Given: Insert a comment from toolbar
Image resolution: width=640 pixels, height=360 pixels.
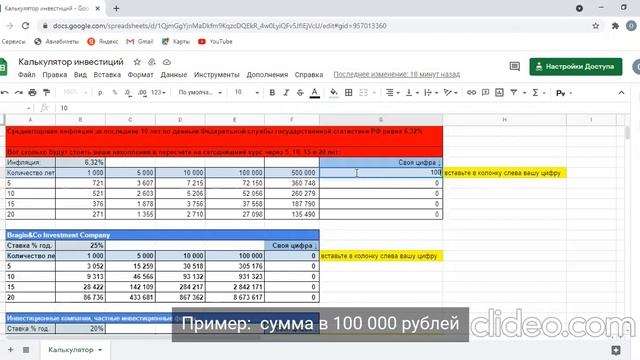Looking at the screenshot, I should pos(485,93).
